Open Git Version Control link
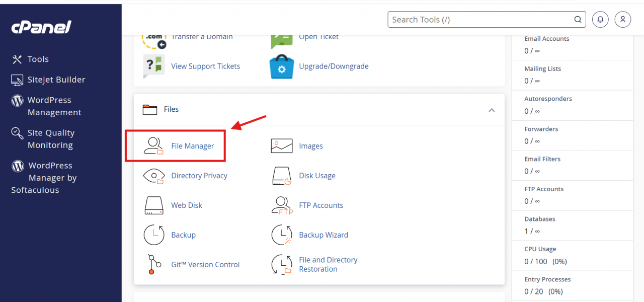The height and width of the screenshot is (302, 644). [205, 265]
